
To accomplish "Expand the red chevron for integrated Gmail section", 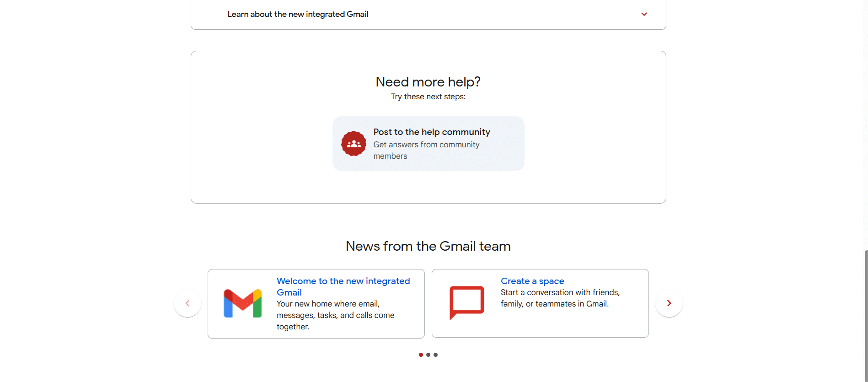I will 644,14.
